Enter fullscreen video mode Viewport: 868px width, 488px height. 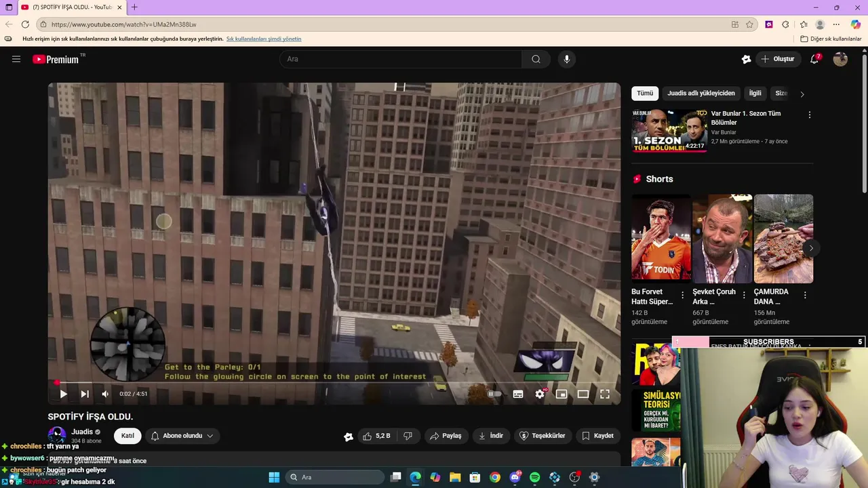pyautogui.click(x=605, y=394)
